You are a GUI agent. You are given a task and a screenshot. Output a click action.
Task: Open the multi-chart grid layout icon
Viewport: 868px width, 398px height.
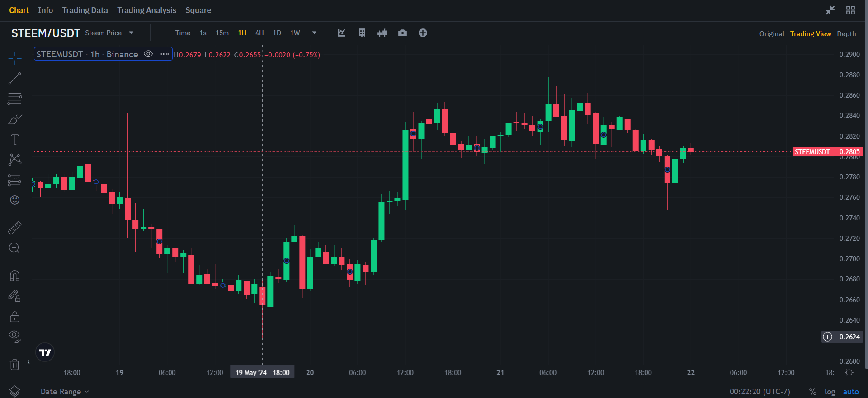click(x=850, y=10)
